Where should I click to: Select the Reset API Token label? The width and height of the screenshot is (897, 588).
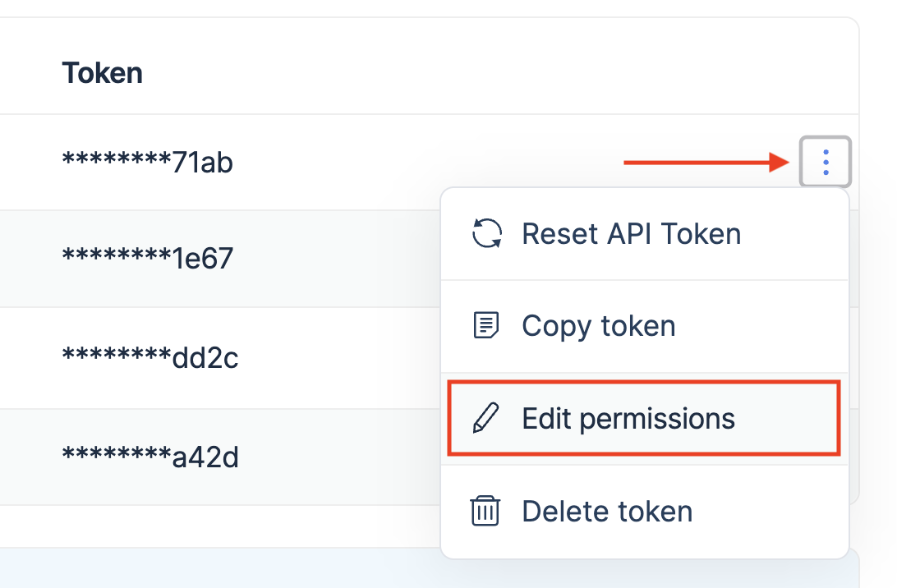[x=631, y=234]
